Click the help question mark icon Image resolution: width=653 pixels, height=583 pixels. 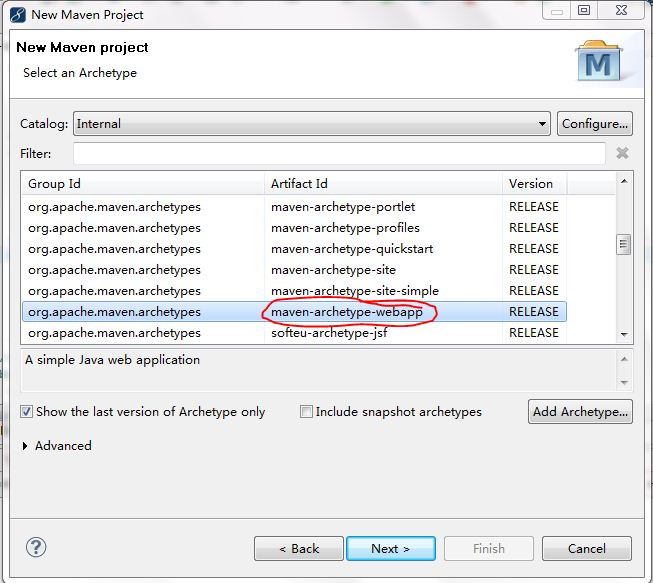point(36,547)
